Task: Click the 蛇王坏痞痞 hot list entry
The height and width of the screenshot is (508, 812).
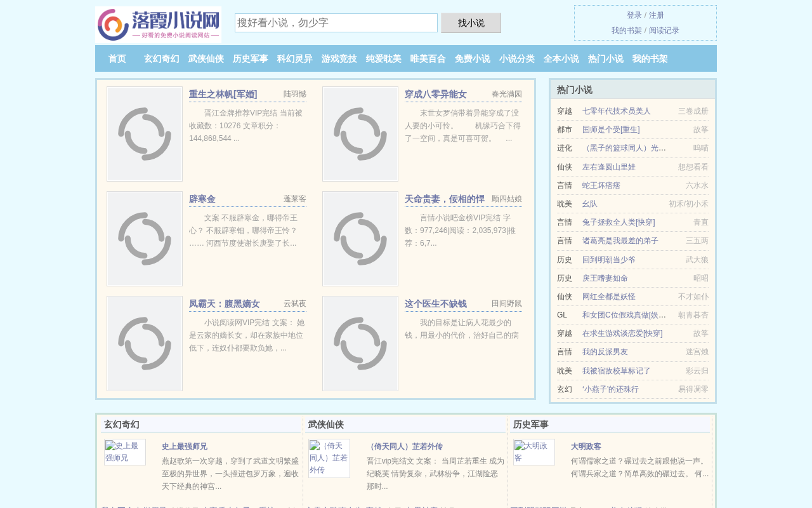Action: (x=601, y=185)
